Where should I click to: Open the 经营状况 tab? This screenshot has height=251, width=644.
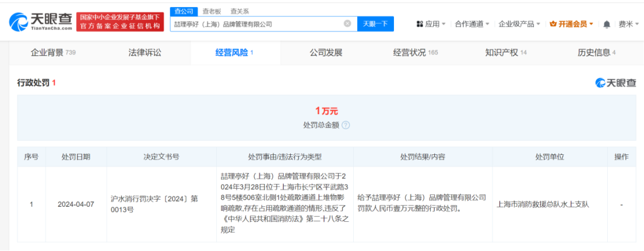coord(416,52)
